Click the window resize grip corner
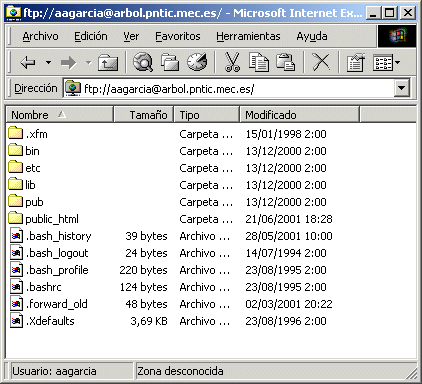This screenshot has width=422, height=384. (x=411, y=374)
